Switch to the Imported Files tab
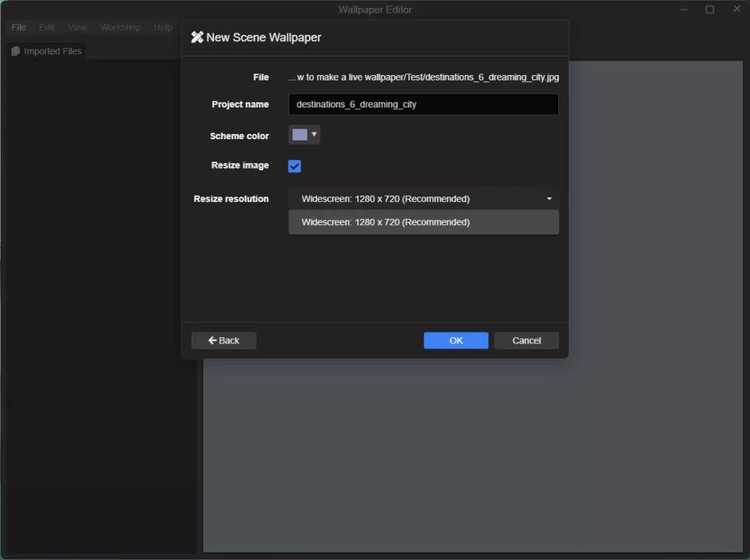The image size is (750, 560). click(x=46, y=51)
